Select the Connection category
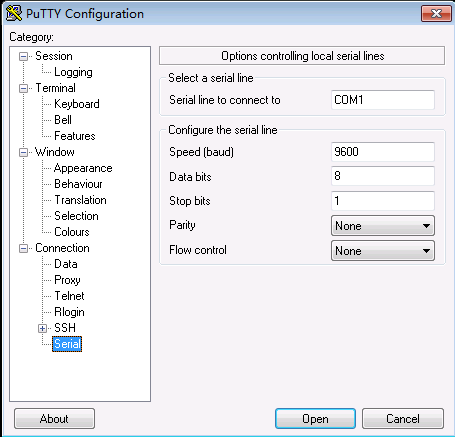The height and width of the screenshot is (437, 455). pyautogui.click(x=62, y=248)
